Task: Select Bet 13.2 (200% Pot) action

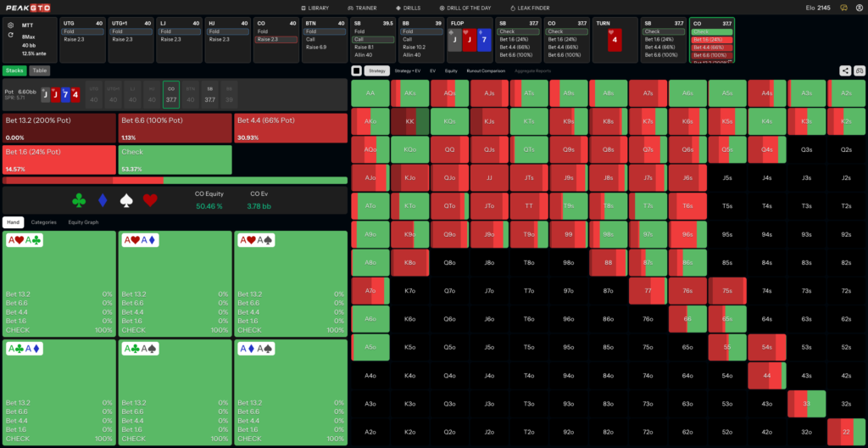Action: pyautogui.click(x=59, y=128)
